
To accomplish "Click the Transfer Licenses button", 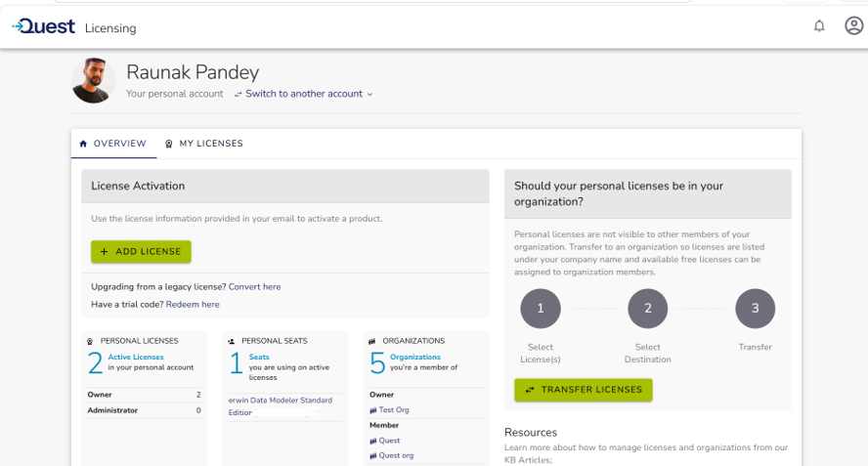I will point(584,390).
